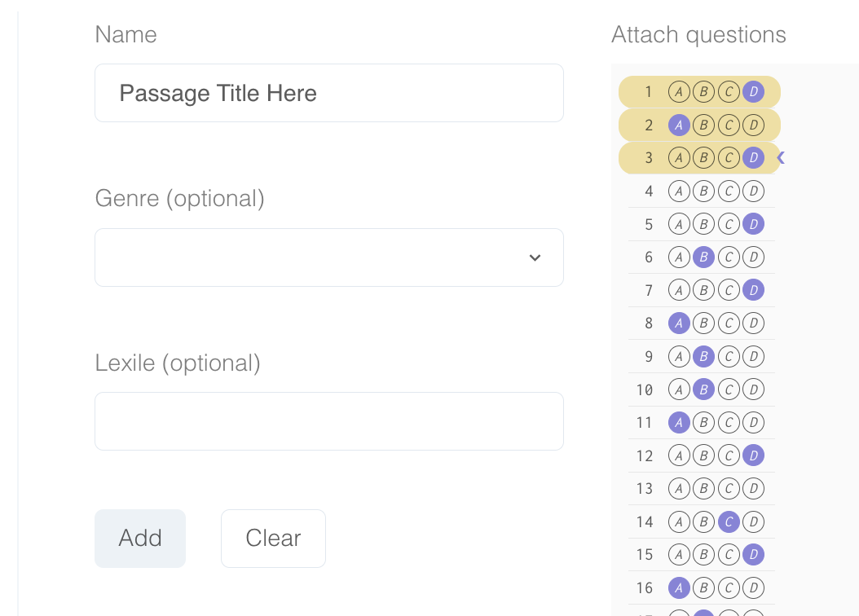Screen dimensions: 859x616
Task: Click bubble C of question 8
Action: click(x=729, y=323)
